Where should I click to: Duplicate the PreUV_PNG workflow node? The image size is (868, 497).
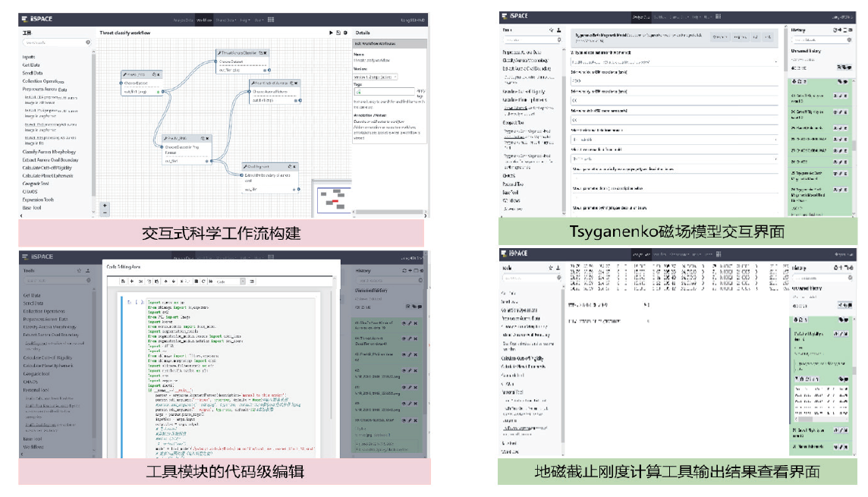click(203, 138)
